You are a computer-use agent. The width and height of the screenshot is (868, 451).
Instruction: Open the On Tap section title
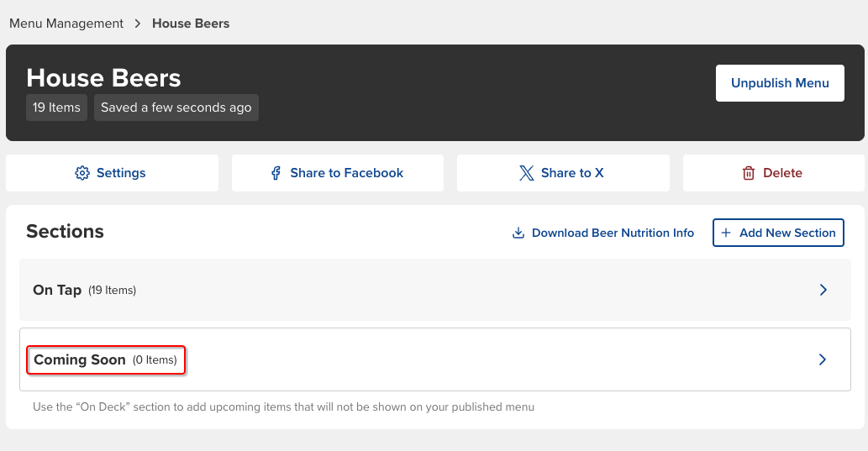coord(57,290)
